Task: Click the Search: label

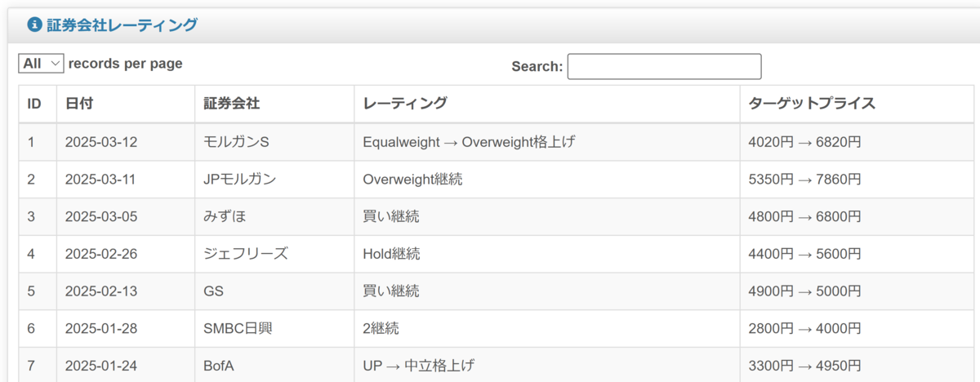Action: 537,66
